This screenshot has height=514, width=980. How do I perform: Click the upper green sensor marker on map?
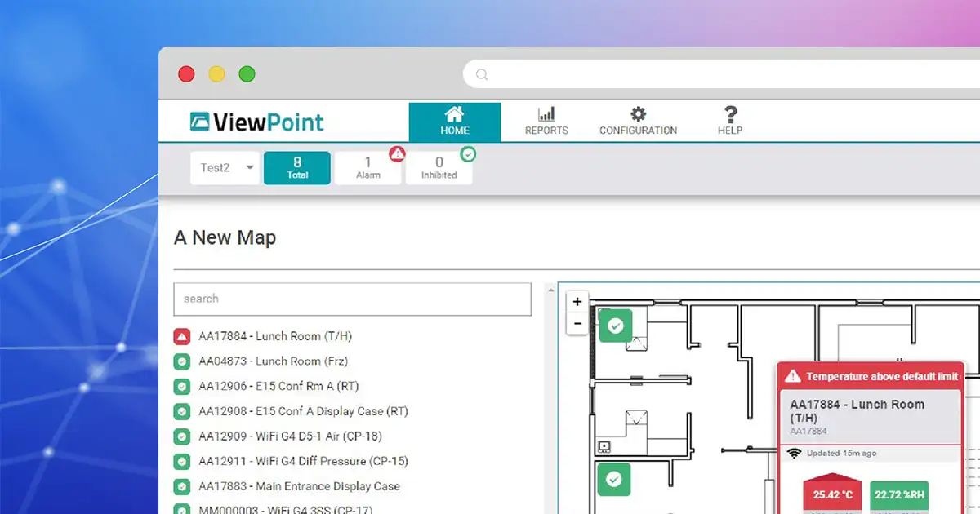[616, 326]
